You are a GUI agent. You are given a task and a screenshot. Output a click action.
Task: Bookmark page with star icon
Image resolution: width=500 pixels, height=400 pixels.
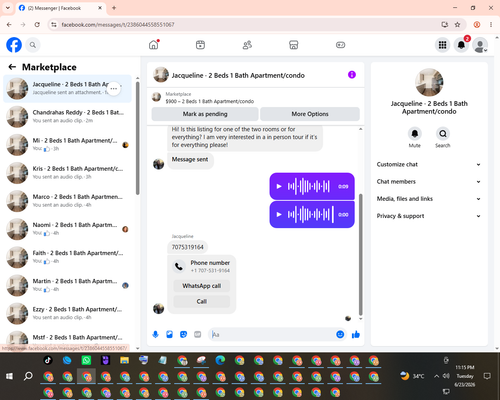(x=457, y=25)
